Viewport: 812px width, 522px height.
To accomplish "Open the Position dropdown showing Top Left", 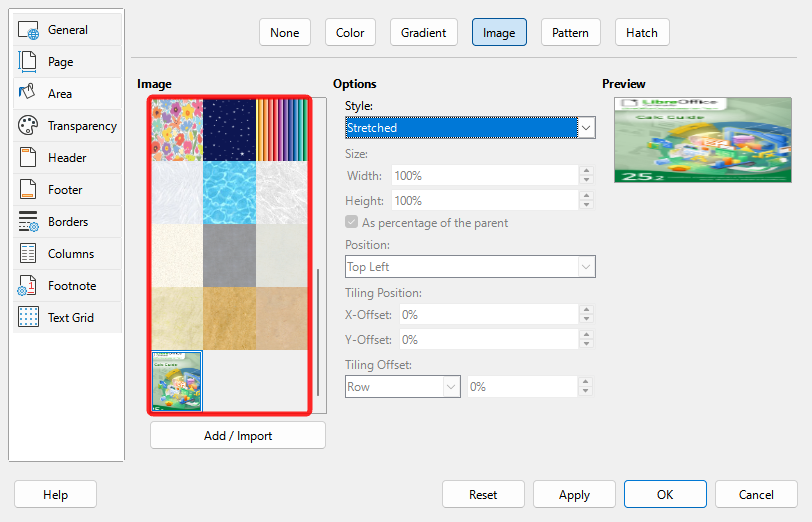I will (586, 267).
